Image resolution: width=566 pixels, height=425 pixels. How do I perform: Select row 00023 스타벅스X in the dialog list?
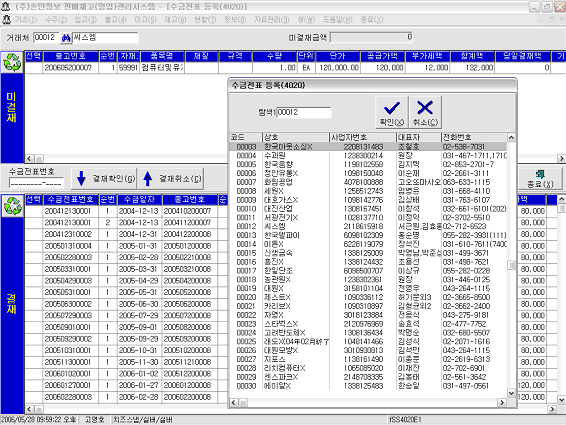tap(368, 324)
